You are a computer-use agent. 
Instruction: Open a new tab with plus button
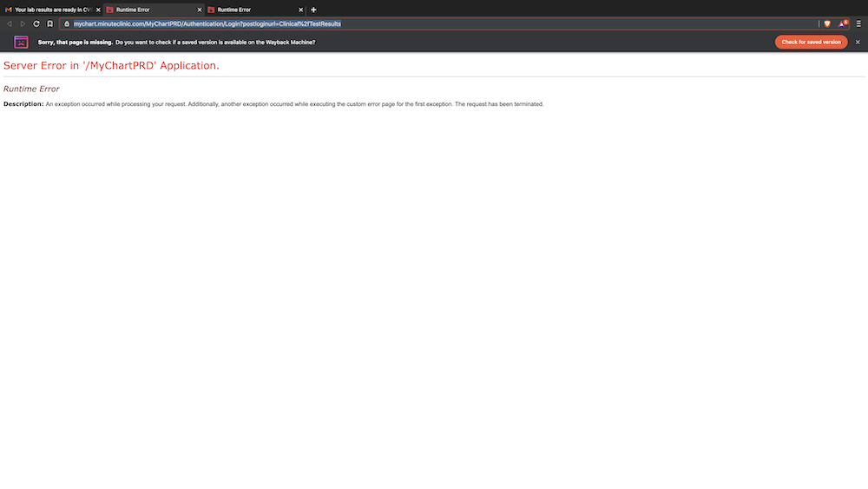coord(313,10)
